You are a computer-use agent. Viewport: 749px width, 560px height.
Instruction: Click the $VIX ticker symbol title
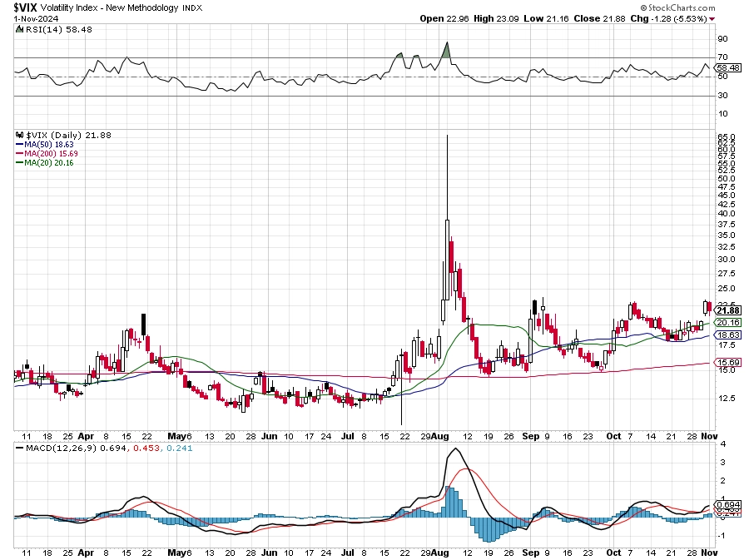[x=26, y=7]
